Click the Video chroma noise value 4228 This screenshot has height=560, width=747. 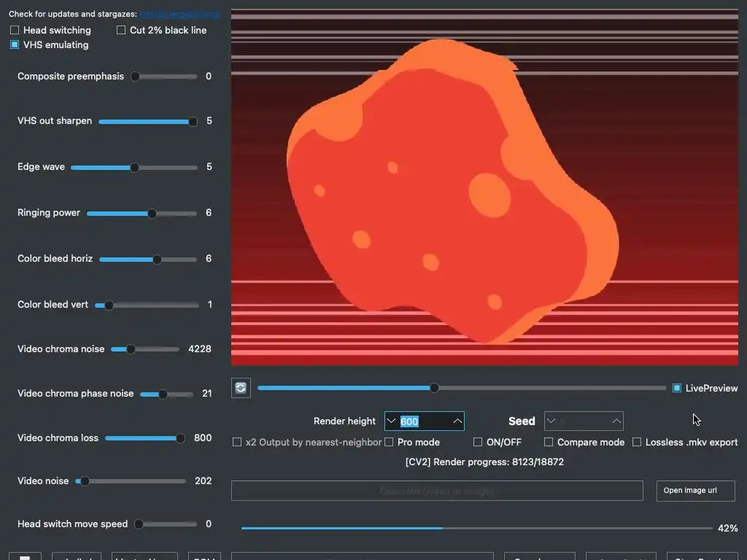pyautogui.click(x=200, y=349)
